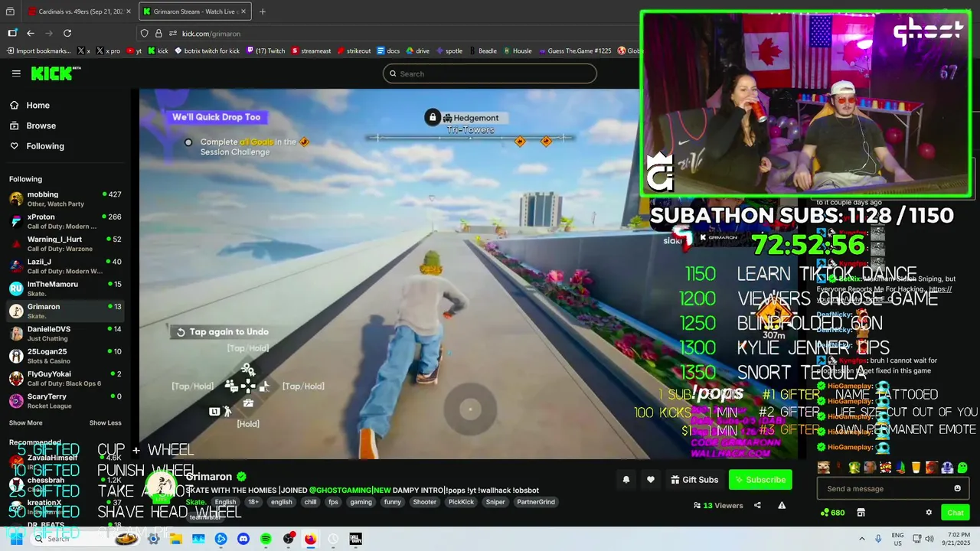Viewport: 980px width, 551px height.
Task: Open the 7:02 PM clock
Action: pyautogui.click(x=958, y=539)
